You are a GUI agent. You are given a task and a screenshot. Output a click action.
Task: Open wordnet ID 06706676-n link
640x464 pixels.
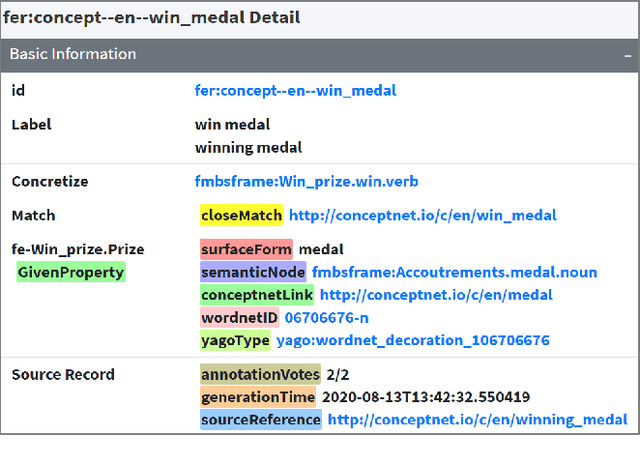326,317
